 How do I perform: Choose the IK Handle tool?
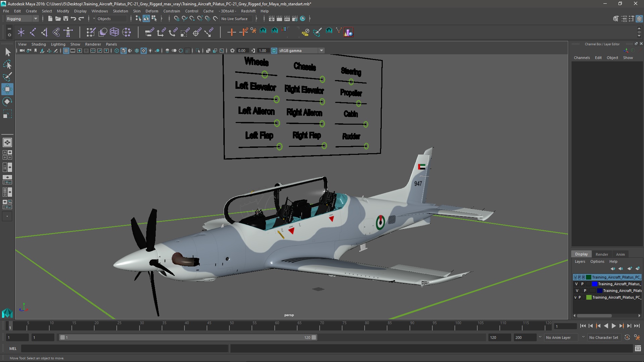tap(45, 32)
